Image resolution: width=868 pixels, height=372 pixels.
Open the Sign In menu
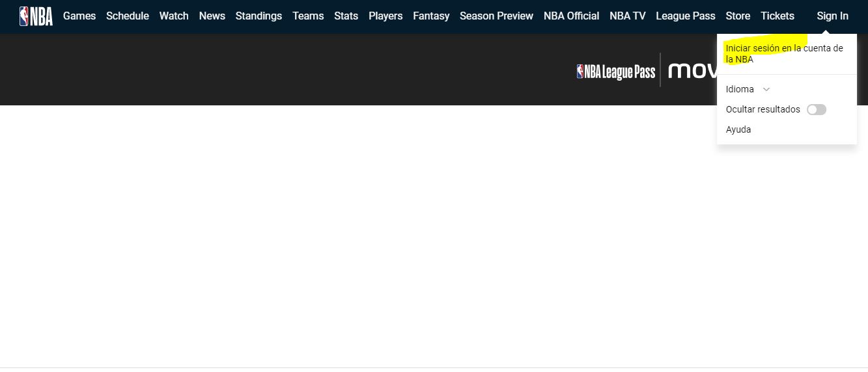coord(832,16)
